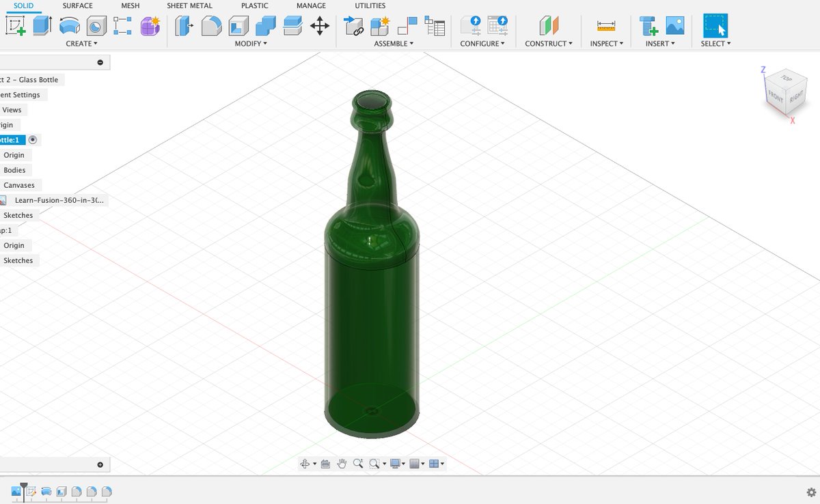Select the Press Pull tool
Screen dimensions: 820x504
[183, 26]
